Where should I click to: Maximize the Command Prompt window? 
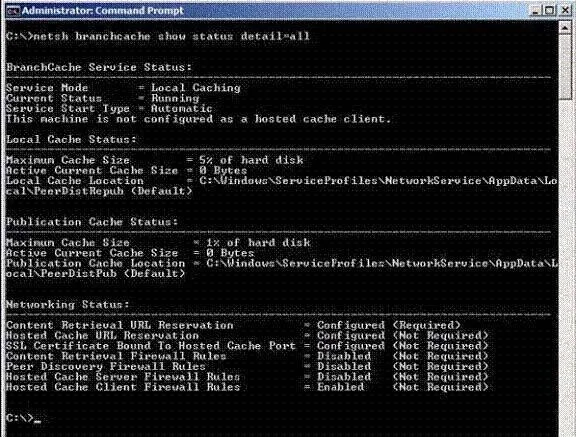point(550,10)
